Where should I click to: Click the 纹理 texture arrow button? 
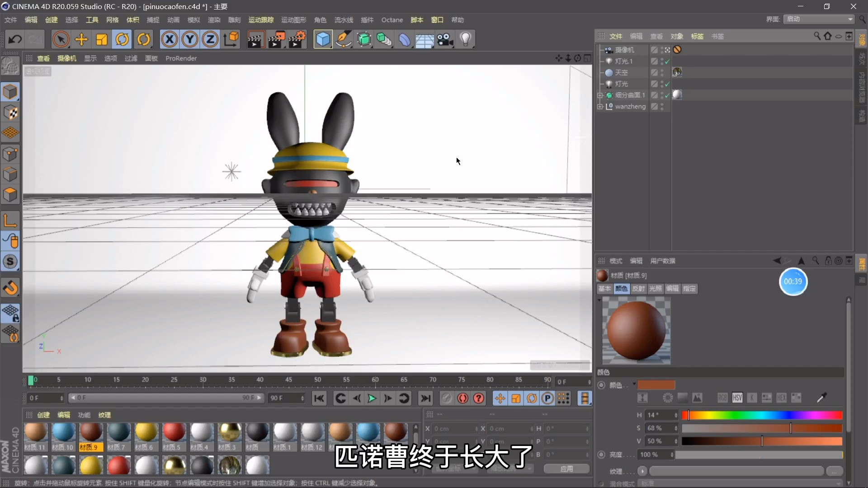642,471
